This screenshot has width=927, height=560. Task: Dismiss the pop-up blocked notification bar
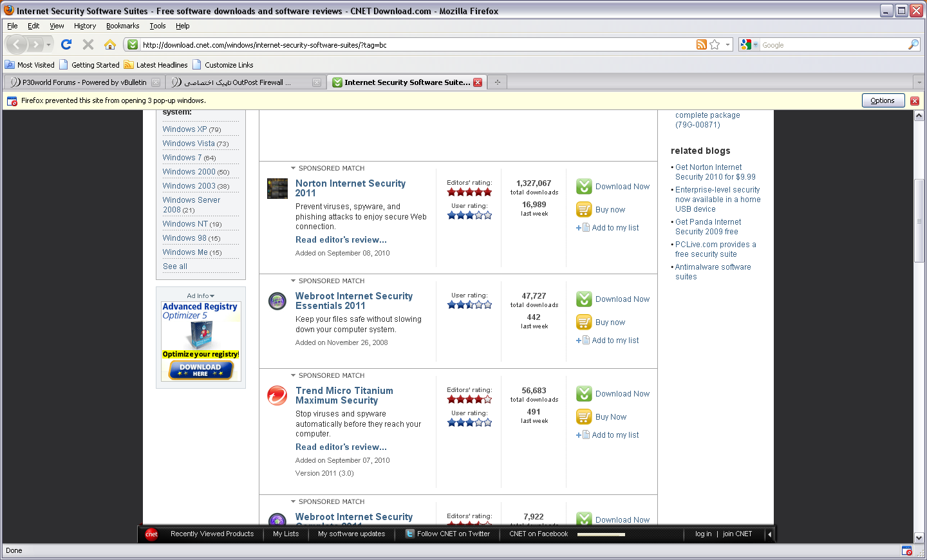tap(915, 100)
